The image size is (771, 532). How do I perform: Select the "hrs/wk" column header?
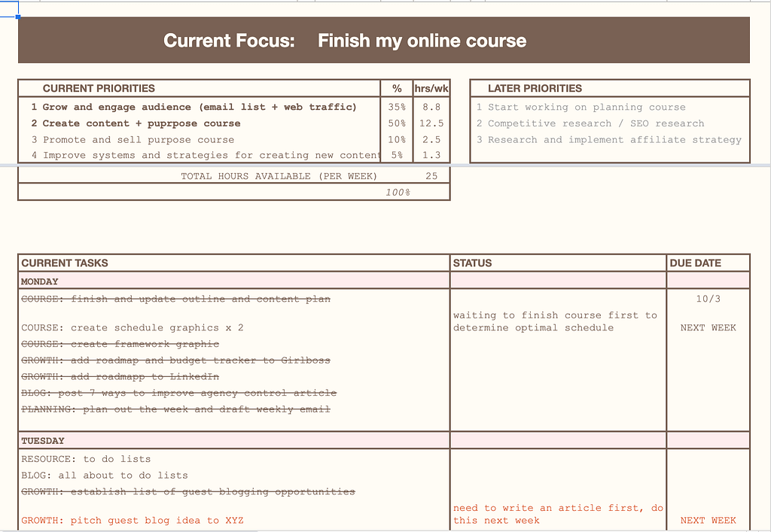tap(431, 89)
